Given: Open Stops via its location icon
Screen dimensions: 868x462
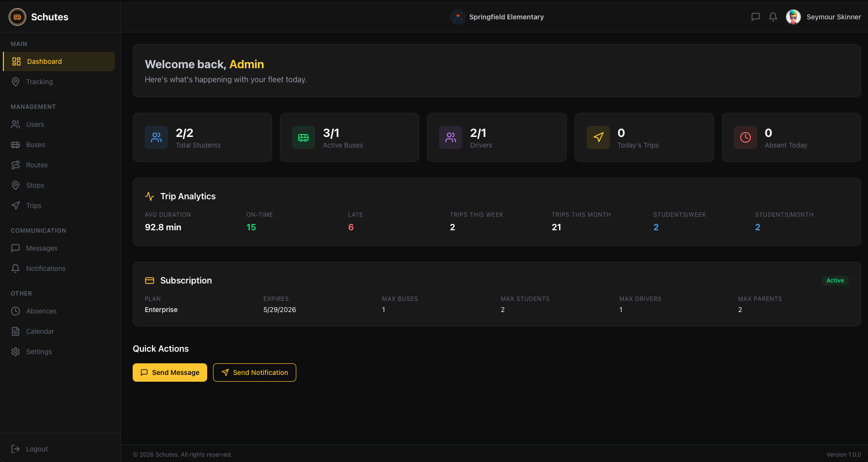Looking at the screenshot, I should point(15,185).
